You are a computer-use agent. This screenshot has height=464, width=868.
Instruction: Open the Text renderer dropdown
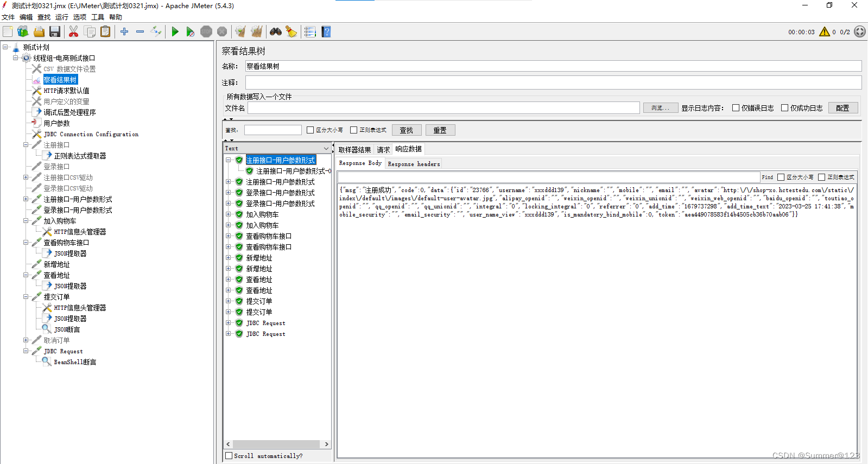277,148
